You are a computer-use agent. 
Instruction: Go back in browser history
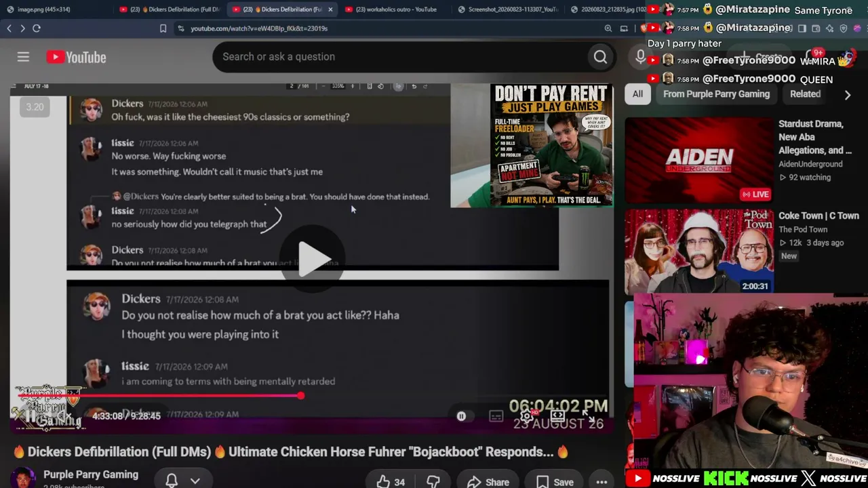(x=9, y=28)
